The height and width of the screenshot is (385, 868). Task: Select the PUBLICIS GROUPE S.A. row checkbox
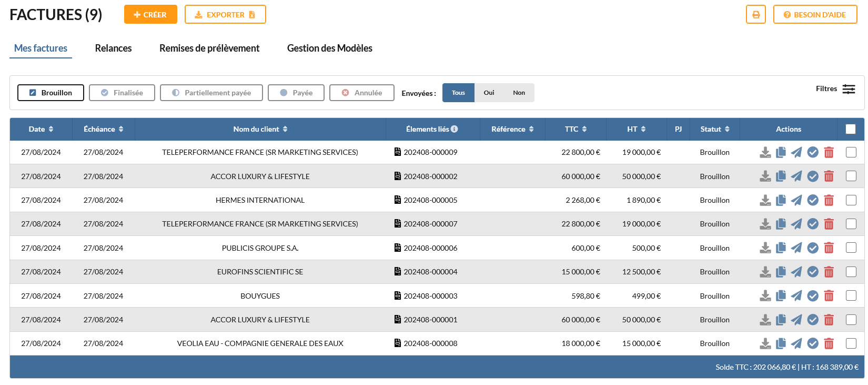click(851, 248)
